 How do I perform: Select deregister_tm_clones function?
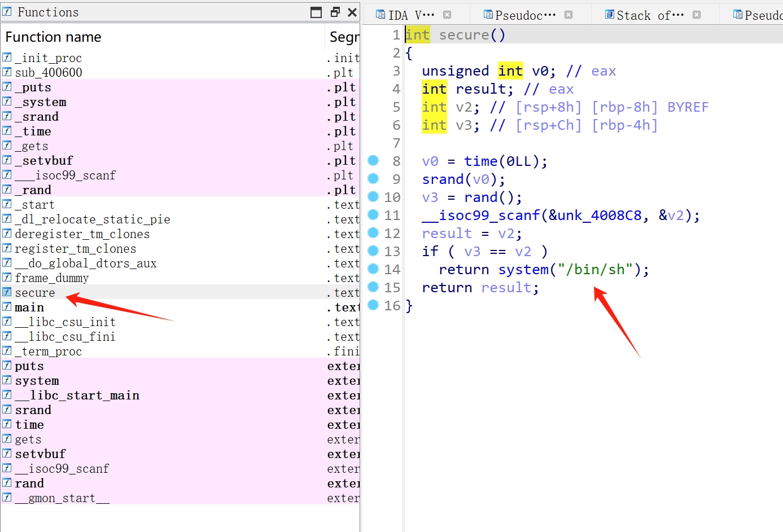pyautogui.click(x=180, y=234)
